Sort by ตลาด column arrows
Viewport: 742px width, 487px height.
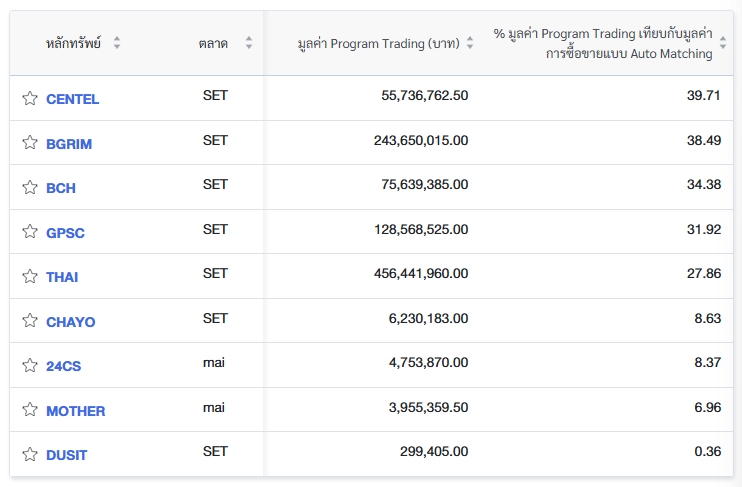click(x=249, y=43)
